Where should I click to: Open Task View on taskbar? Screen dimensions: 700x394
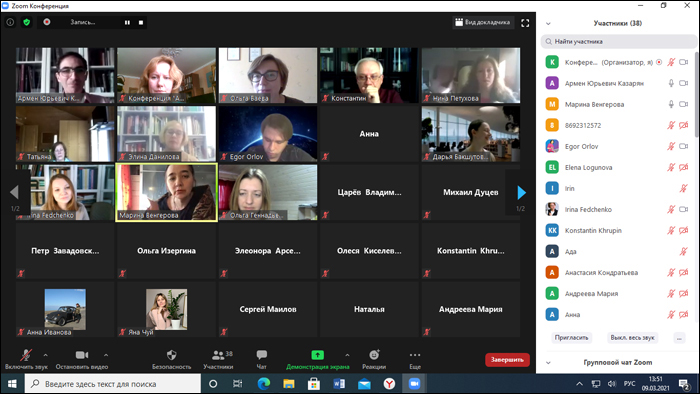pyautogui.click(x=238, y=384)
